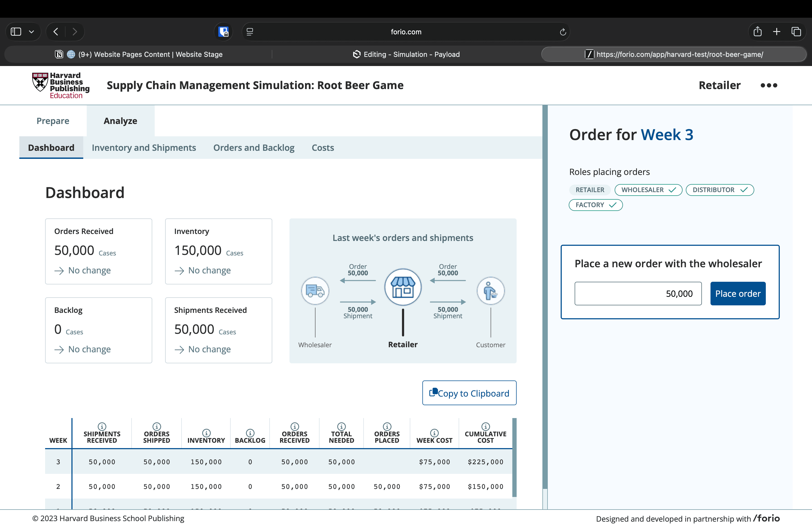Click info icon above Orders Placed column
Viewport: 812px width, 527px height.
[387, 426]
